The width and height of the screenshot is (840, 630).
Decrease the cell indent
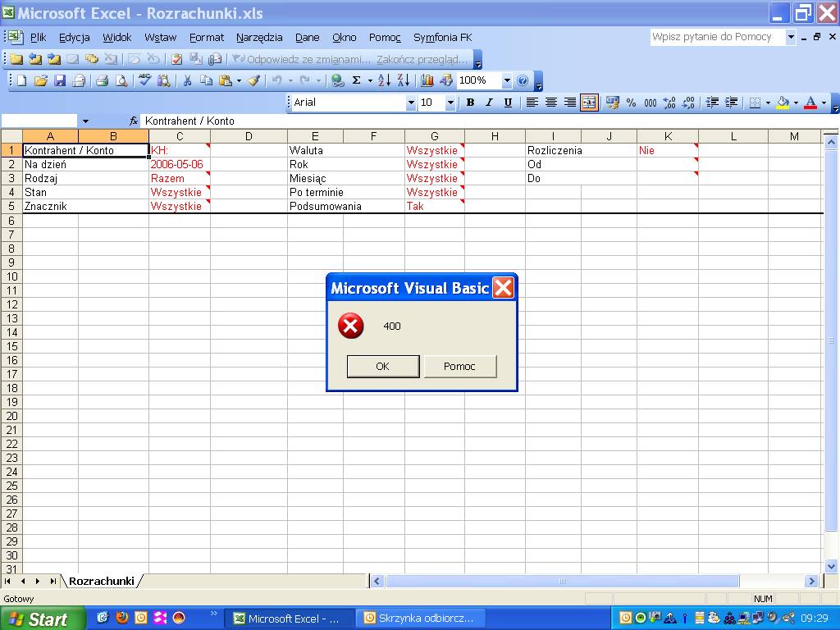pyautogui.click(x=712, y=103)
